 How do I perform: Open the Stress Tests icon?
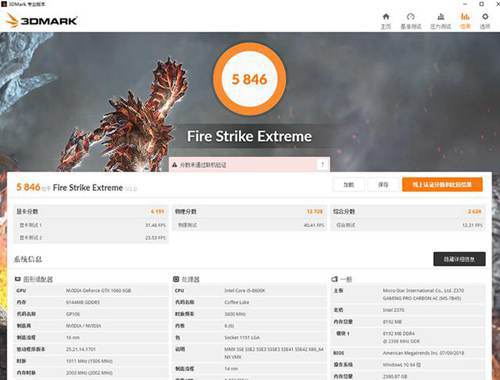pyautogui.click(x=441, y=17)
